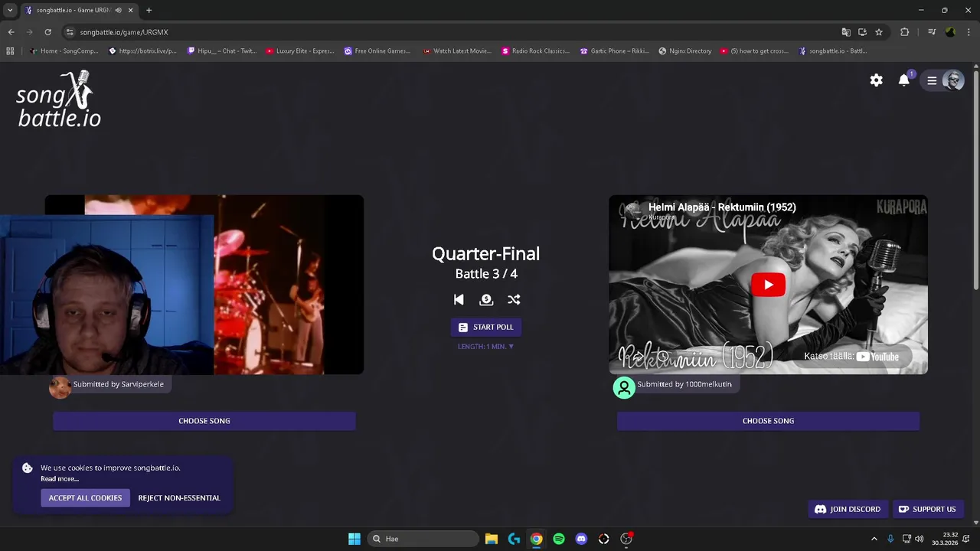Open File Explorer from the taskbar
This screenshot has width=980, height=551.
pos(492,539)
